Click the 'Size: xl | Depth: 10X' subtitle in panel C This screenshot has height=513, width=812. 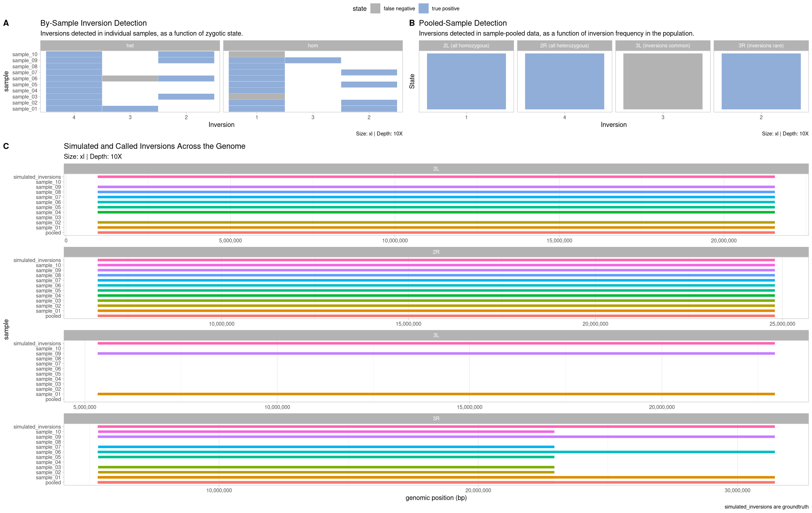coord(93,156)
